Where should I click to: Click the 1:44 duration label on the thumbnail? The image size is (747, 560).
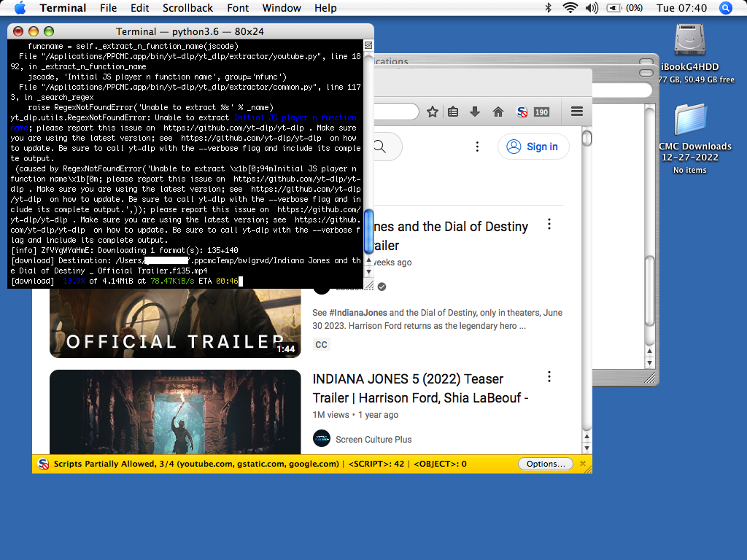[x=286, y=349]
